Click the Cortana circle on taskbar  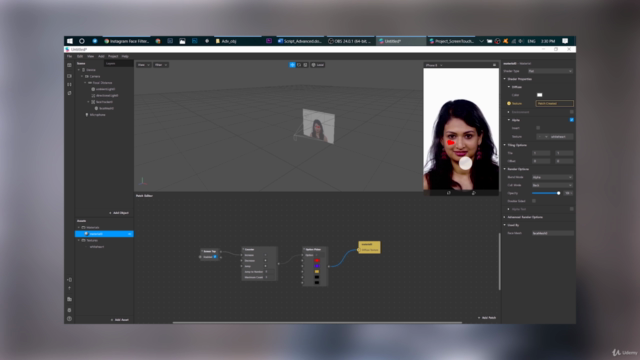(x=82, y=41)
